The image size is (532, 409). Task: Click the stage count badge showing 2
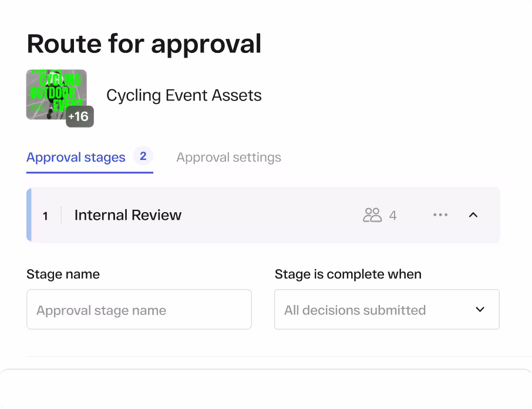tap(143, 156)
